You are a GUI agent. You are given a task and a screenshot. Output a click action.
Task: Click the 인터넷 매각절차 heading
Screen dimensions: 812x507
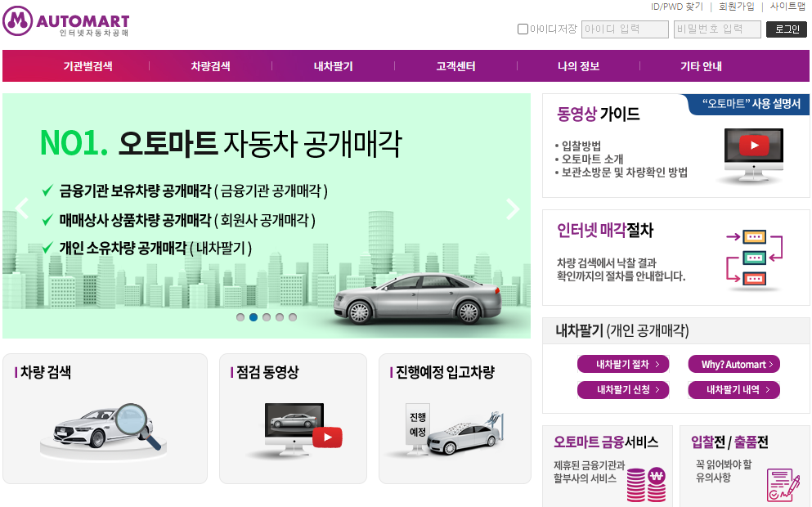click(605, 230)
